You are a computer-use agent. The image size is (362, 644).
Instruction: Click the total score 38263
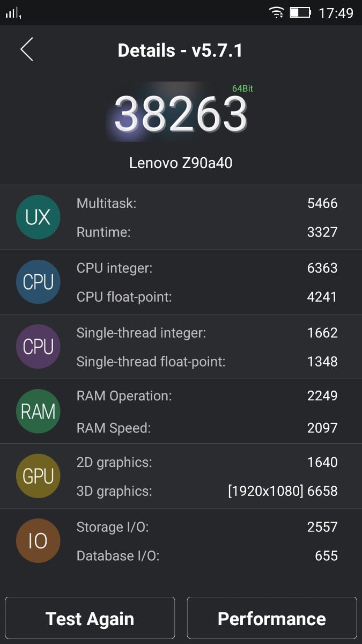pyautogui.click(x=181, y=114)
